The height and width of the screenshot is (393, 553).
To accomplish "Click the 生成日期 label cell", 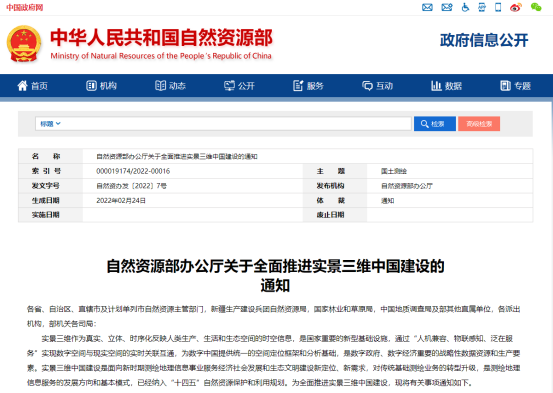I will point(50,201).
